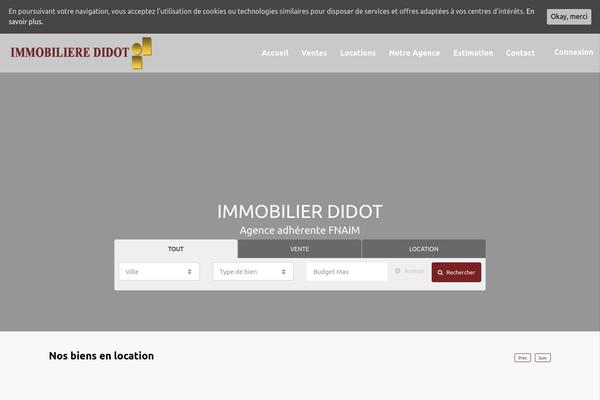Click the Nos biens en location heading

[101, 356]
